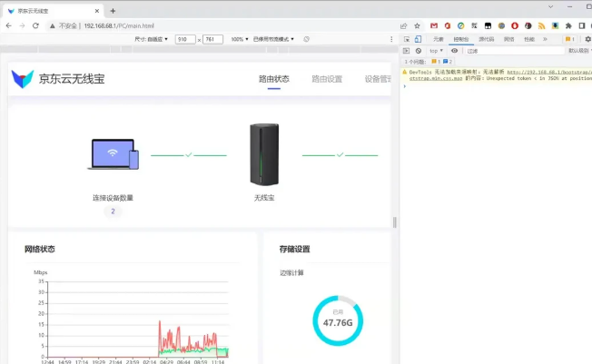Click the height field showing 761
Screen dimensions: 592x364
pos(212,39)
